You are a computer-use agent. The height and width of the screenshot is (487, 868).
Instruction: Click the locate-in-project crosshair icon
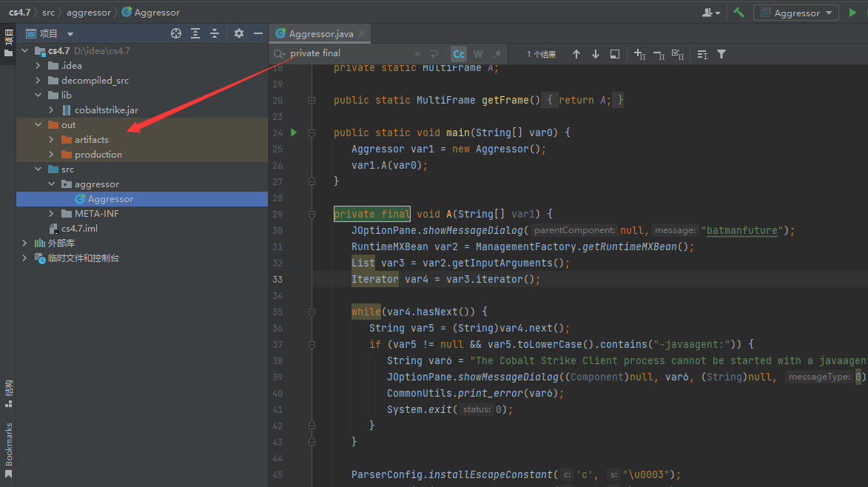[x=176, y=33]
